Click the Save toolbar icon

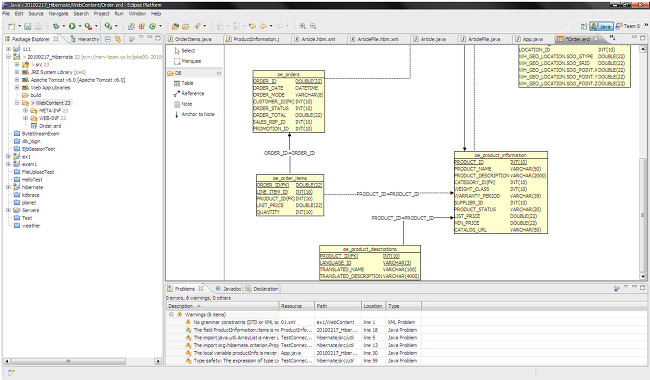(x=28, y=26)
